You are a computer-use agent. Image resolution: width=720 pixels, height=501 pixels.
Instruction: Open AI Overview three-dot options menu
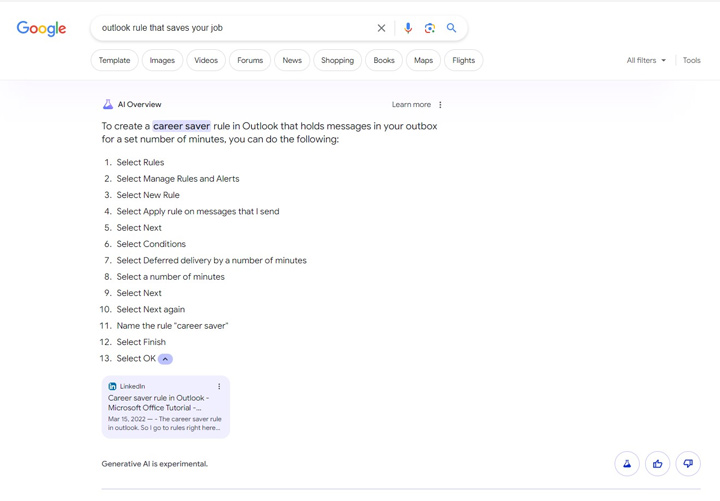click(x=440, y=105)
